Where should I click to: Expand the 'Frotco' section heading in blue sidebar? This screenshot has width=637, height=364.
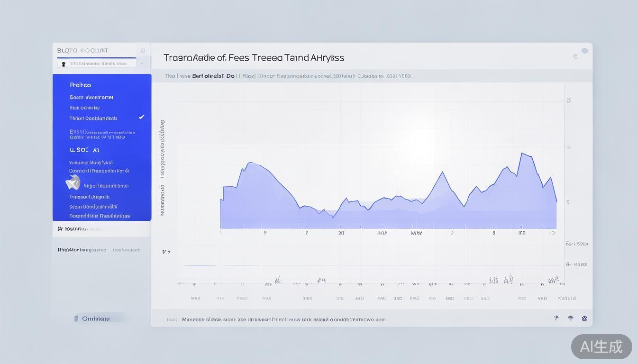click(80, 85)
